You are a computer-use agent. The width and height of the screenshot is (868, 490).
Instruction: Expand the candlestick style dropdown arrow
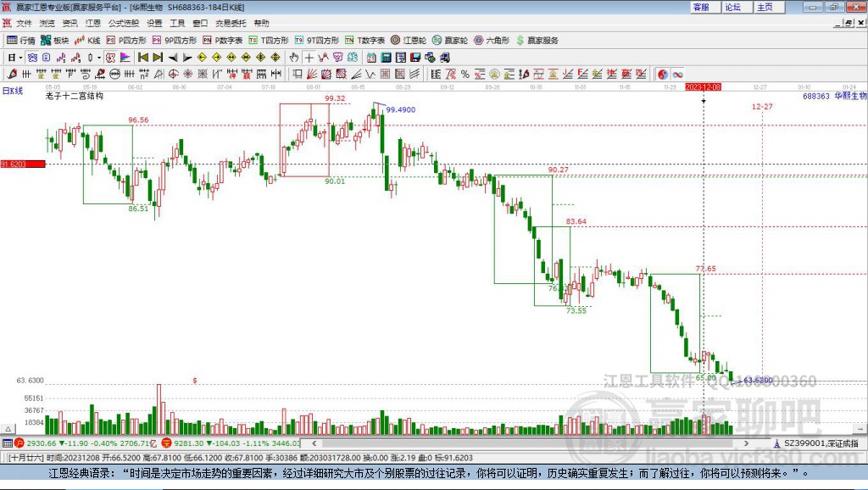point(99,58)
